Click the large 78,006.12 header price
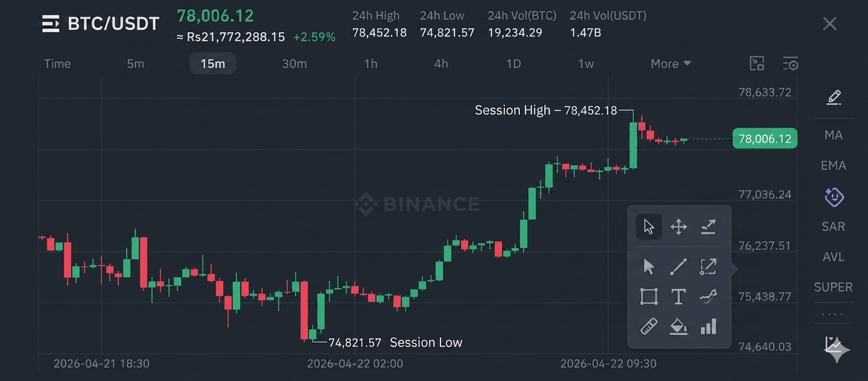Viewport: 868px width, 381px height. tap(215, 16)
